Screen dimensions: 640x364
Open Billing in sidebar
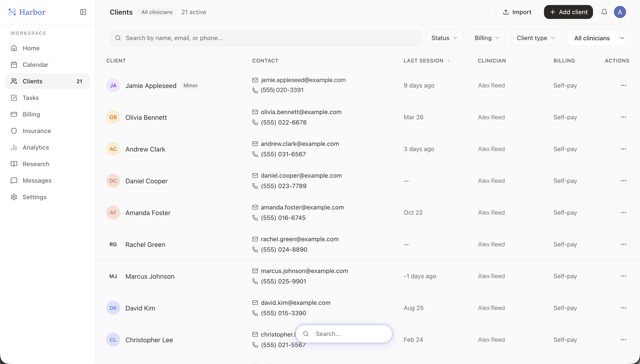click(x=47, y=114)
